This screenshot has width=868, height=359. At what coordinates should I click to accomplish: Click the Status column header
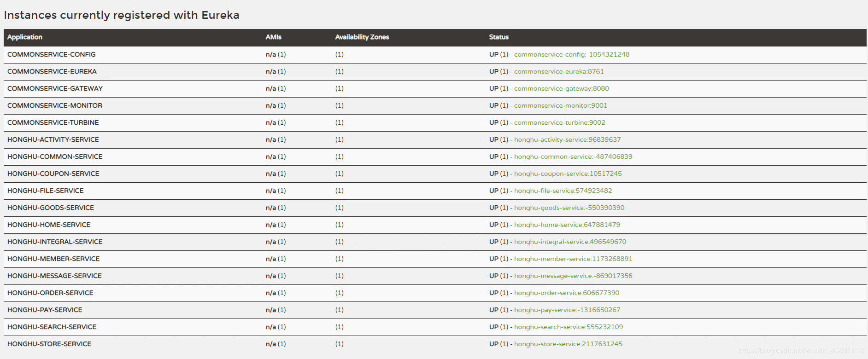point(499,37)
